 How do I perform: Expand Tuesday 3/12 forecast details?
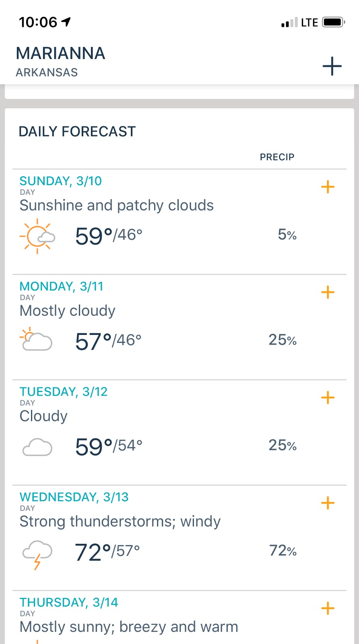point(328,398)
